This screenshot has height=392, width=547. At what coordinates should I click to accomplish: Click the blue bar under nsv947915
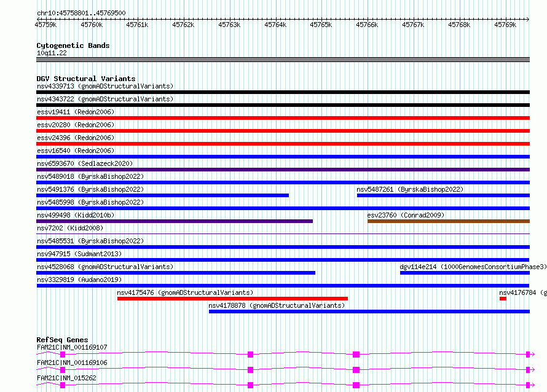click(283, 260)
